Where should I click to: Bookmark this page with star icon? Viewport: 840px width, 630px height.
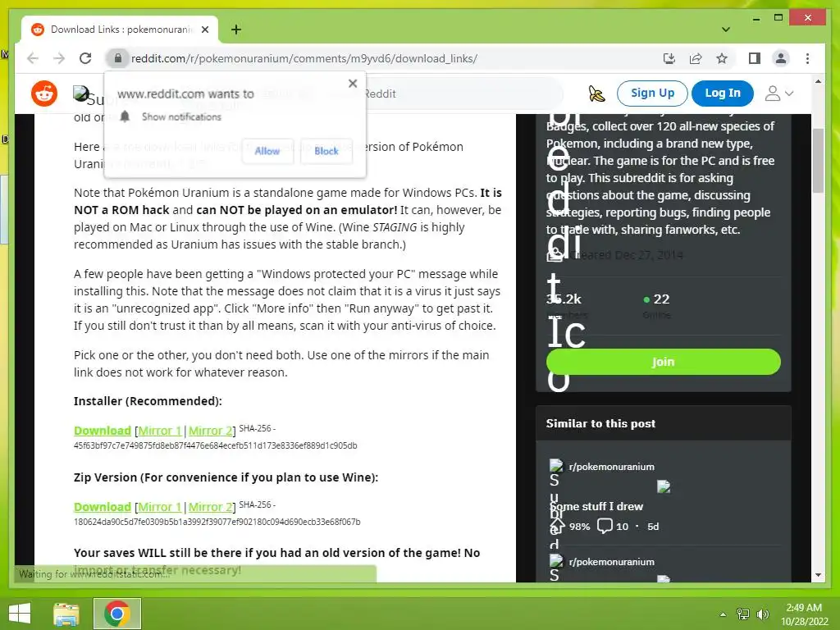pyautogui.click(x=722, y=58)
